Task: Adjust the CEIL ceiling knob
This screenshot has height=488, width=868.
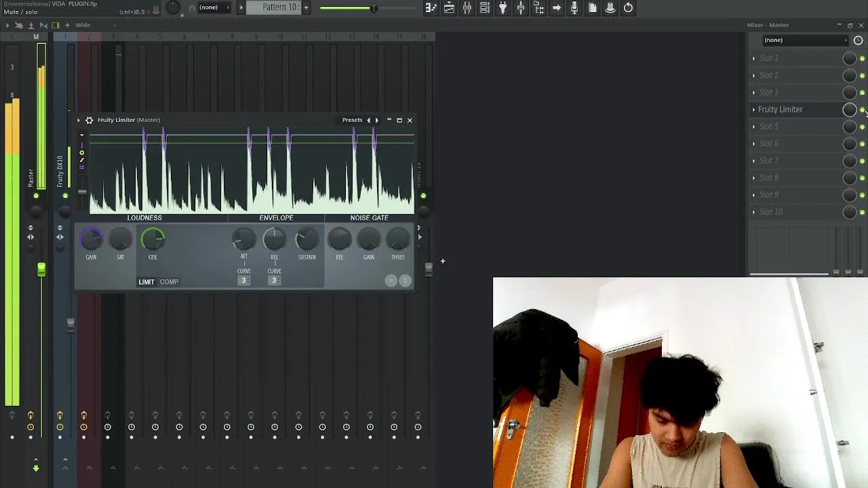Action: tap(153, 239)
